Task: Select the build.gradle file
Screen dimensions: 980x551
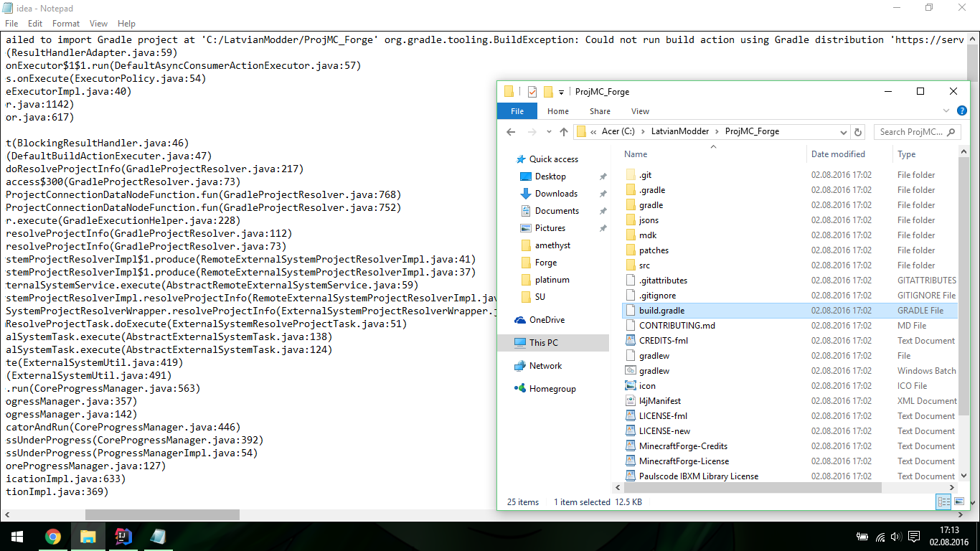Action: (661, 311)
